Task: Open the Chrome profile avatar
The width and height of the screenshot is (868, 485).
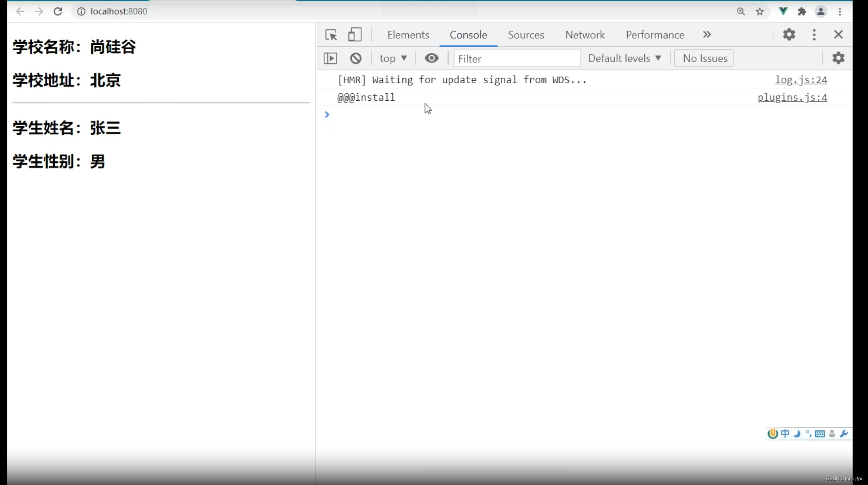Action: 821,11
